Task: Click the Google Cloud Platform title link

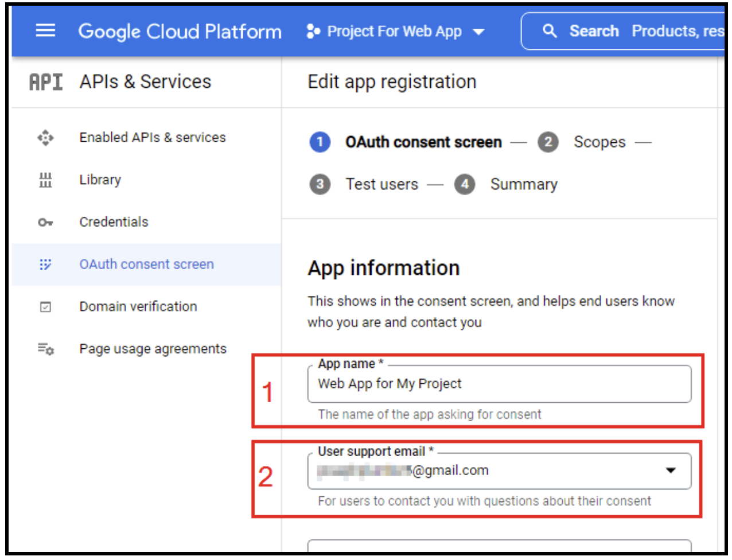Action: click(180, 32)
